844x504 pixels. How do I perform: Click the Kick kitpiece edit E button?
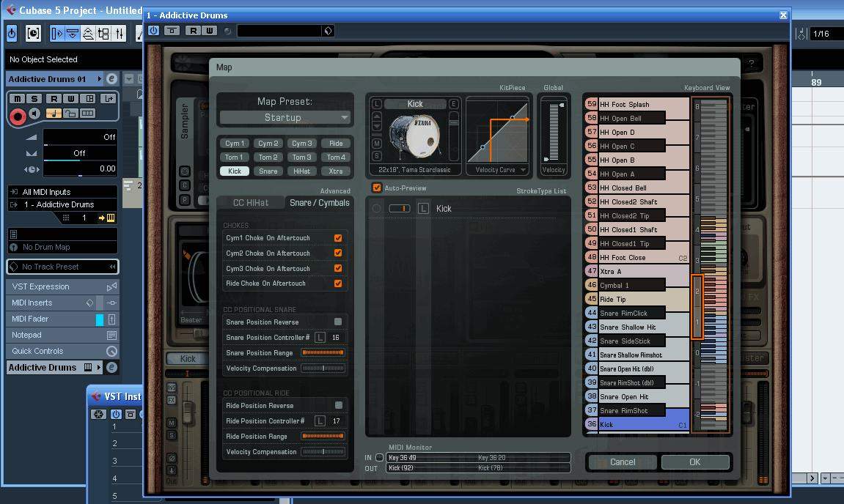pos(454,104)
